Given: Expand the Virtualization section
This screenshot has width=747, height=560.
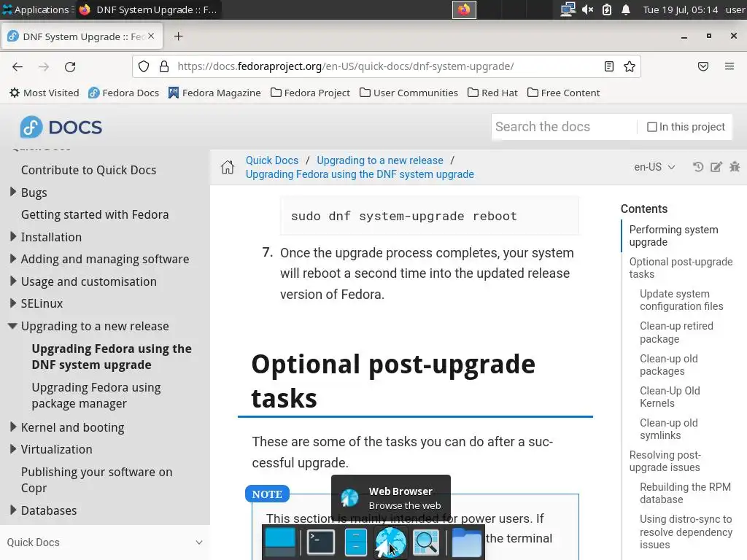Looking at the screenshot, I should pos(13,449).
